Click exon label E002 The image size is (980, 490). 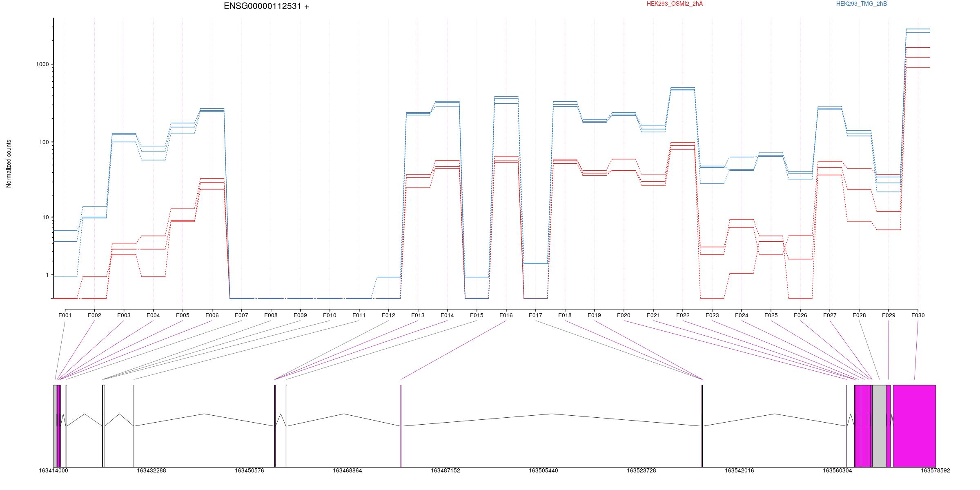(x=94, y=315)
